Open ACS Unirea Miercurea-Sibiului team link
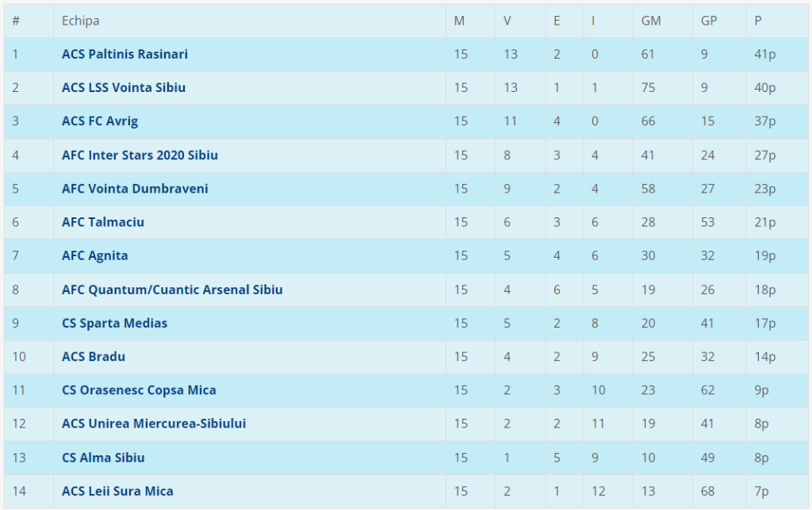 (x=154, y=424)
